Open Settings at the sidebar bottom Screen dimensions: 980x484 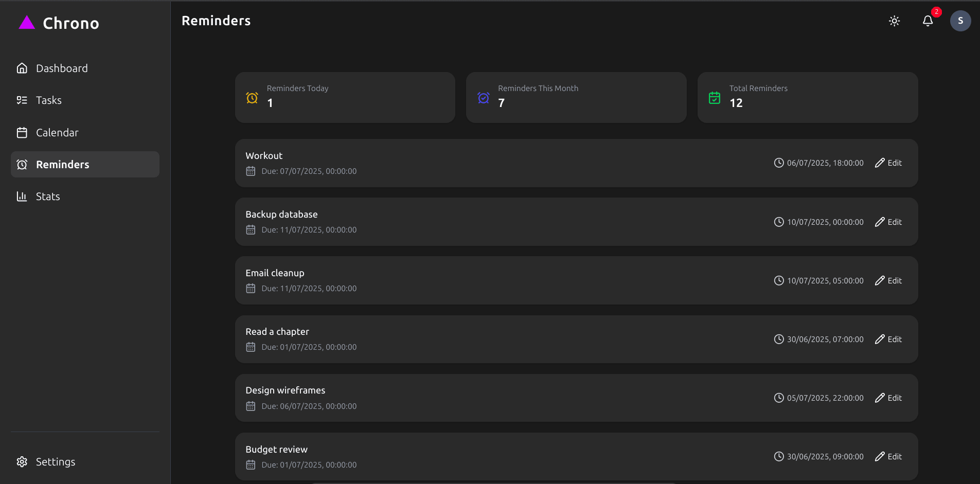point(55,462)
